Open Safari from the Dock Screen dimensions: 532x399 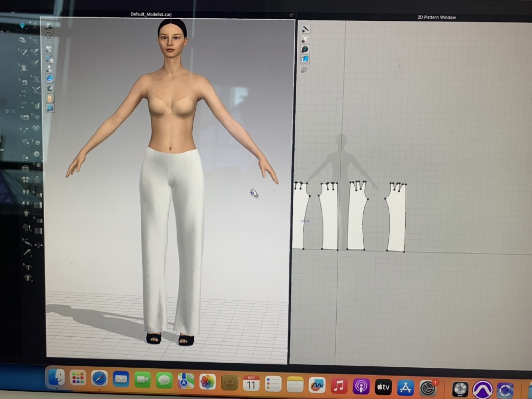pos(99,378)
